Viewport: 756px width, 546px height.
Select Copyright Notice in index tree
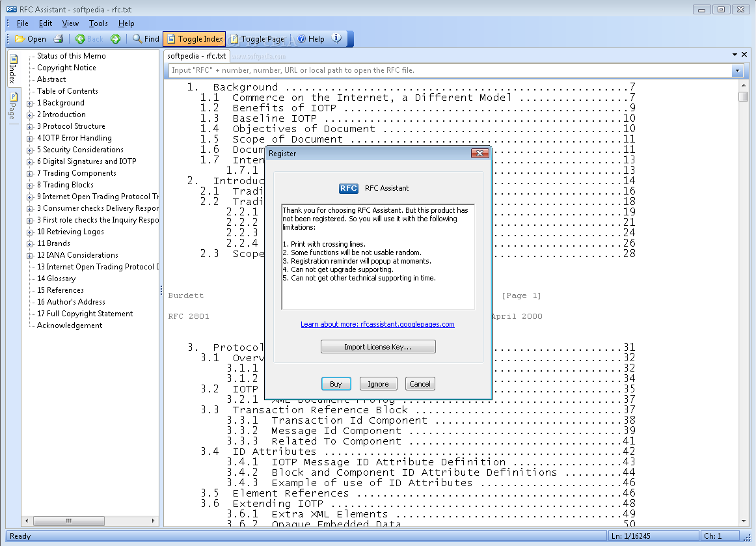click(66, 68)
